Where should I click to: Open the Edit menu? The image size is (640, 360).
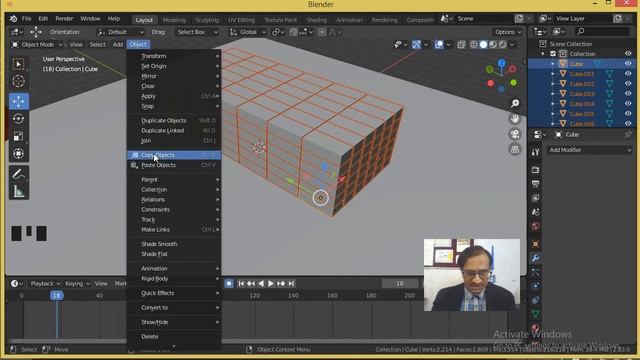tap(43, 19)
